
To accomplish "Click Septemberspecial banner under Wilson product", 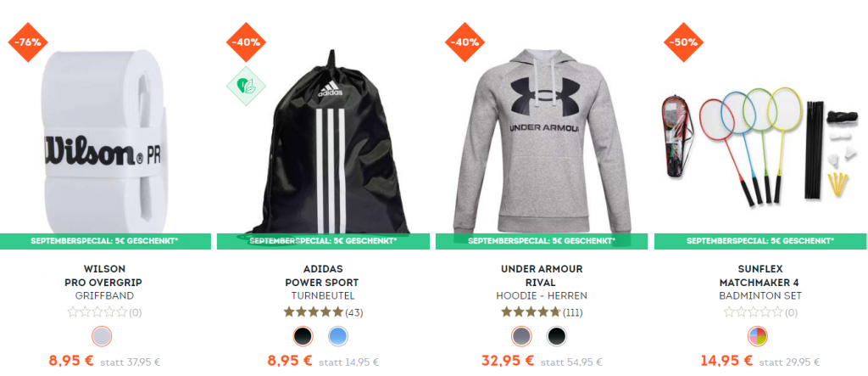I will (105, 241).
